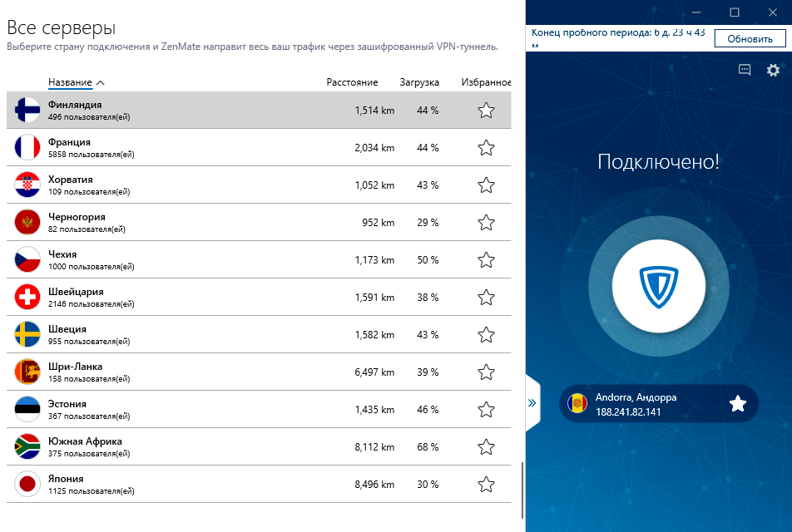Collapse the server list panel arrow

[532, 403]
